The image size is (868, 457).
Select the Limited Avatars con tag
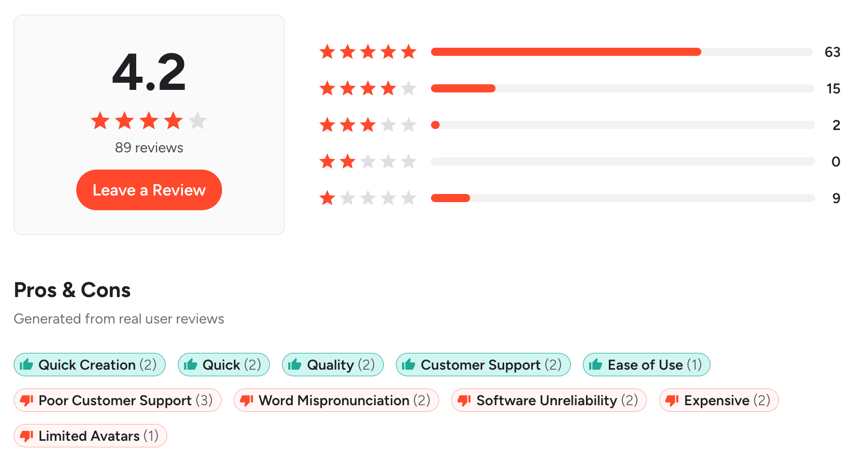(90, 436)
